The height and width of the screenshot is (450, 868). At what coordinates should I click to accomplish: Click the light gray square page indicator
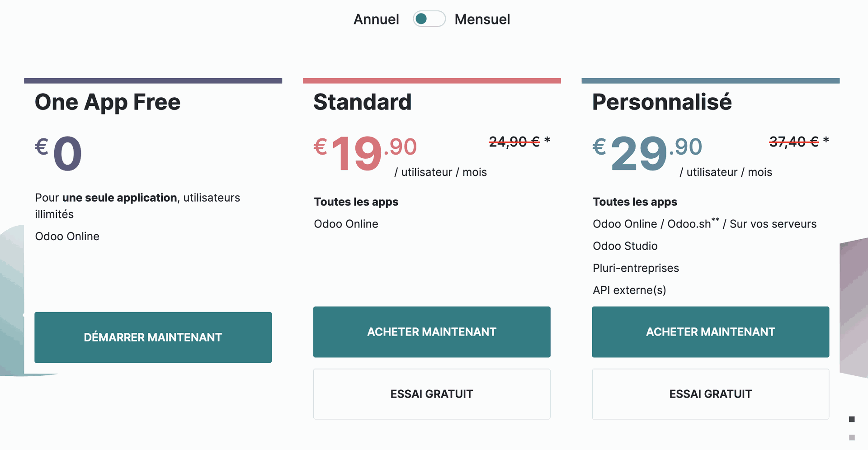(852, 437)
